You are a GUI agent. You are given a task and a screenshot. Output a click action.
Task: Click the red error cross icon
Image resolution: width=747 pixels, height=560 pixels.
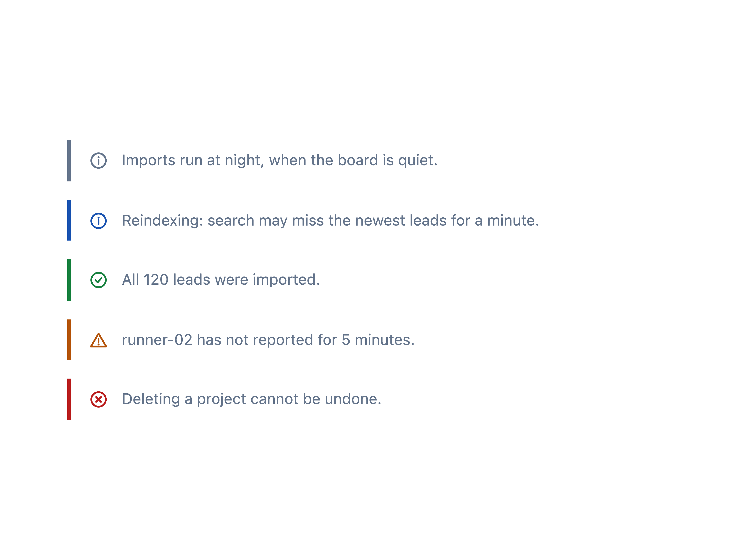pos(98,400)
